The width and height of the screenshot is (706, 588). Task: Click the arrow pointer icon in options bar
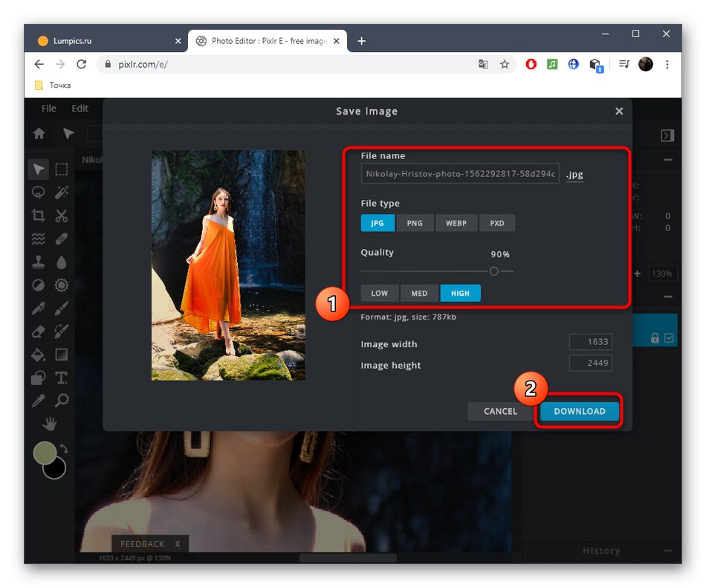68,133
